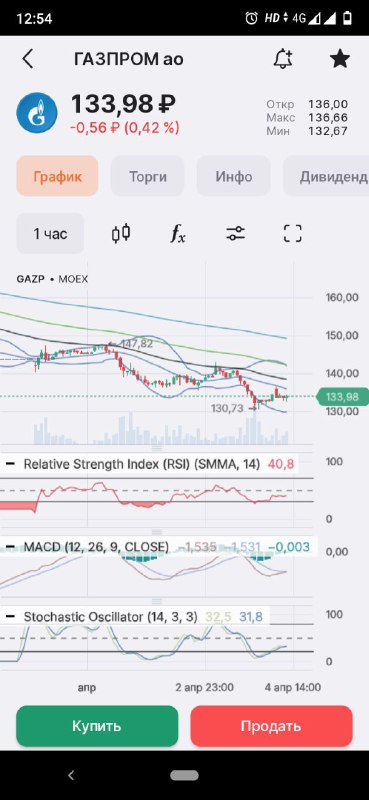This screenshot has width=369, height=800.
Task: Toggle the favorite star for ГАЗПРОМ
Action: point(339,59)
